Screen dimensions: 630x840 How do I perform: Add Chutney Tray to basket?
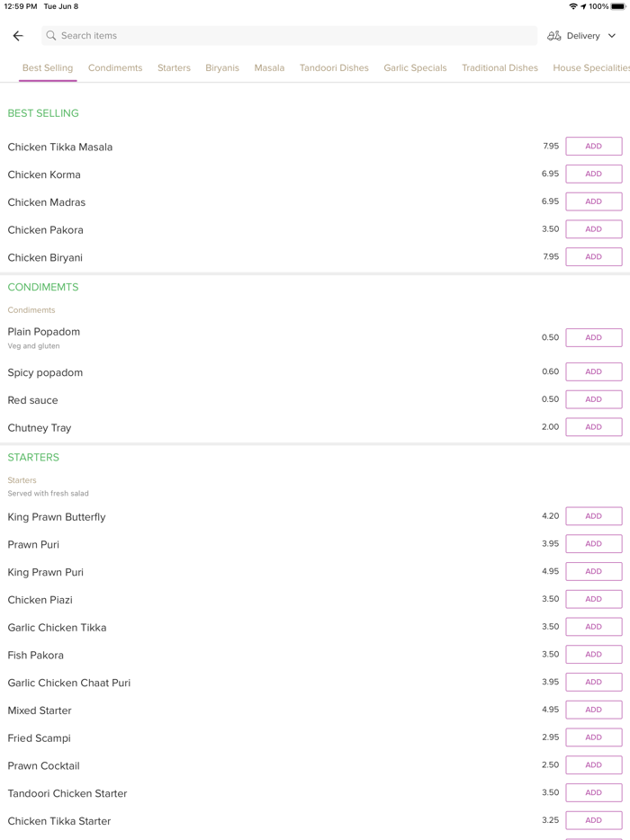(x=593, y=427)
